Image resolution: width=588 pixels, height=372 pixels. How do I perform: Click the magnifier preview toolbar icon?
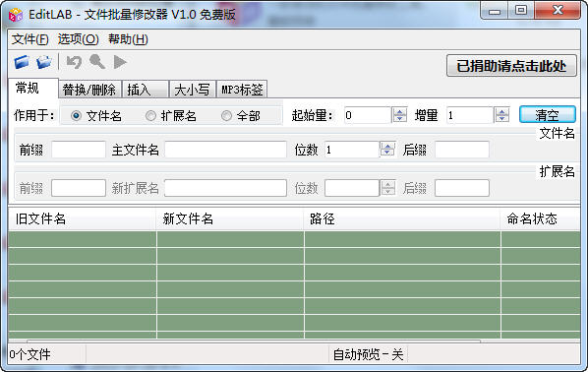97,62
